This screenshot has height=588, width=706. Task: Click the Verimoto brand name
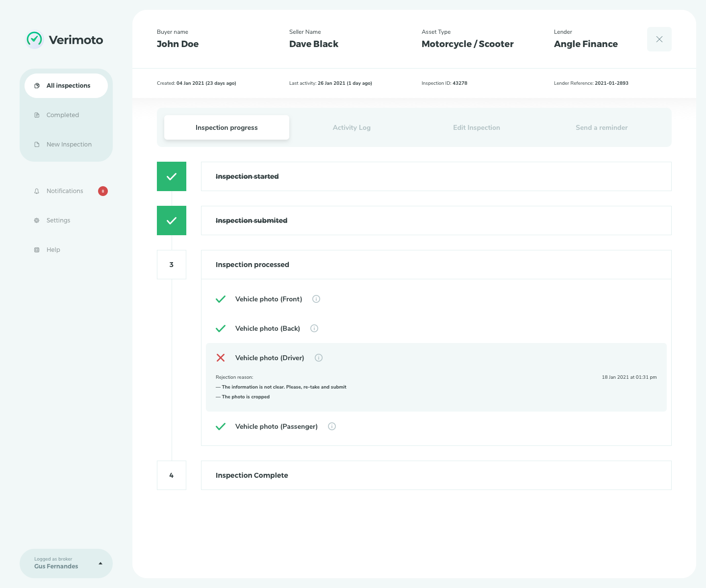coord(76,40)
